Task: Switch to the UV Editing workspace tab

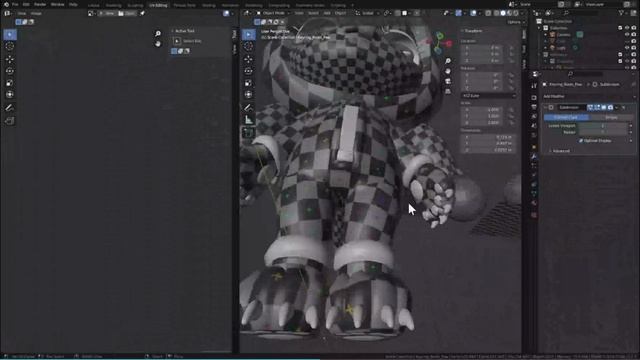Action: 158,5
